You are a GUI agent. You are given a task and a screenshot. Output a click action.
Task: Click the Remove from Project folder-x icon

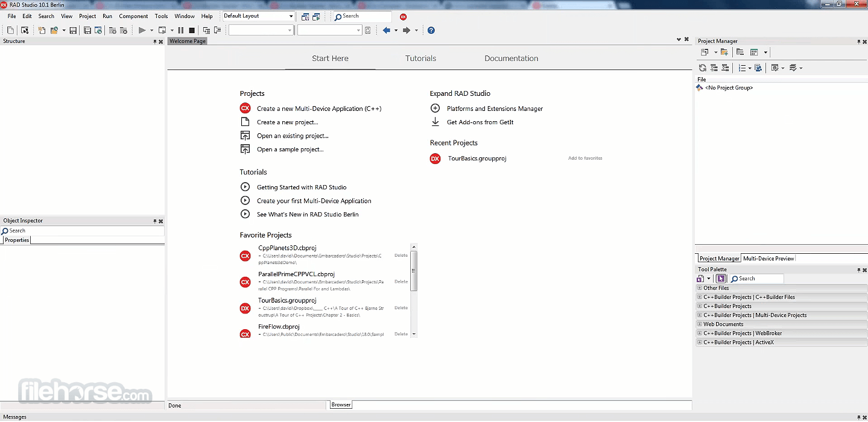tap(123, 30)
